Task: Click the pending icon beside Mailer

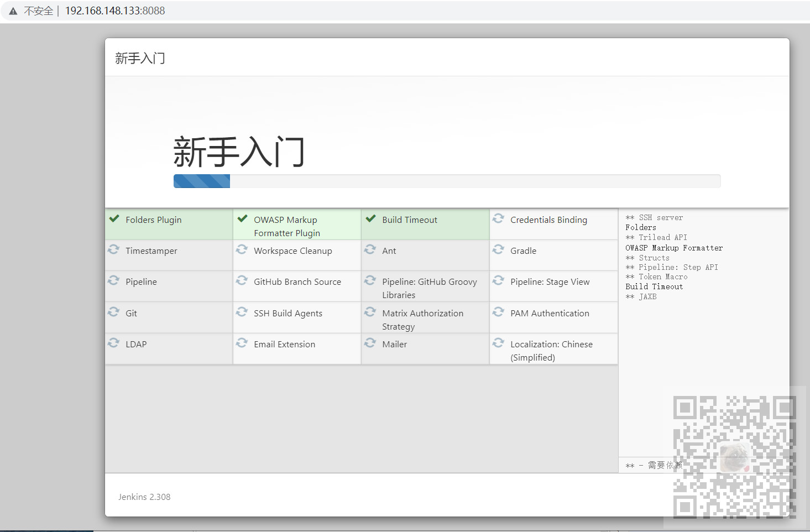Action: pos(370,343)
